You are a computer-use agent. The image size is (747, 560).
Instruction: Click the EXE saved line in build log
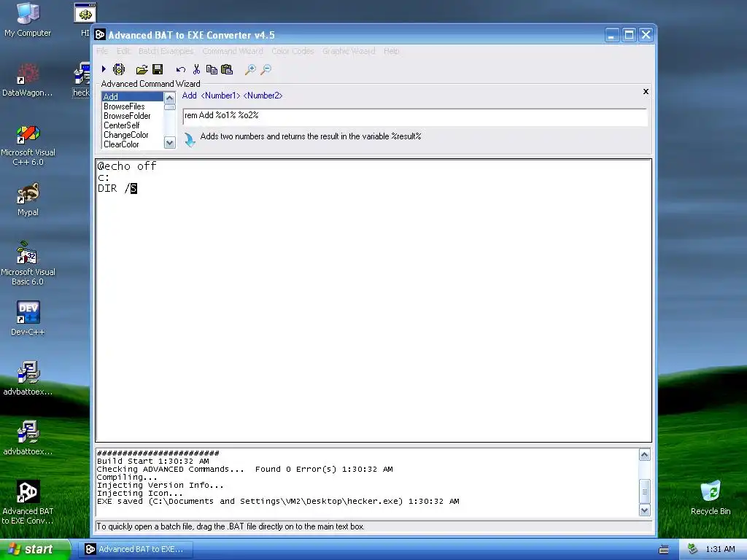(x=278, y=502)
